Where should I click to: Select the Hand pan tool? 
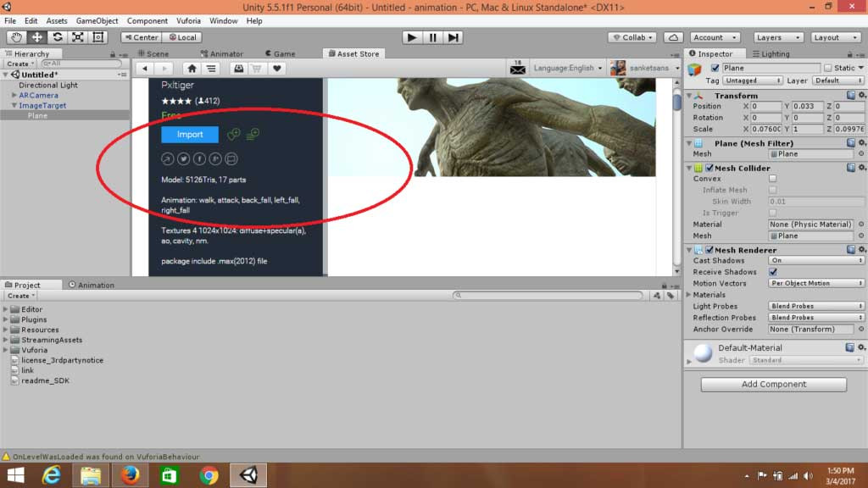15,36
